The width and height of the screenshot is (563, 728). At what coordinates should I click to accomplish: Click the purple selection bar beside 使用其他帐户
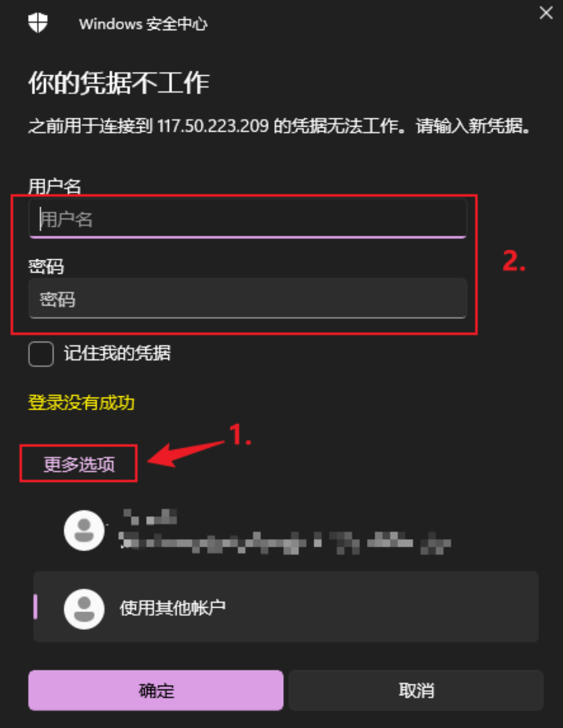pyautogui.click(x=36, y=606)
